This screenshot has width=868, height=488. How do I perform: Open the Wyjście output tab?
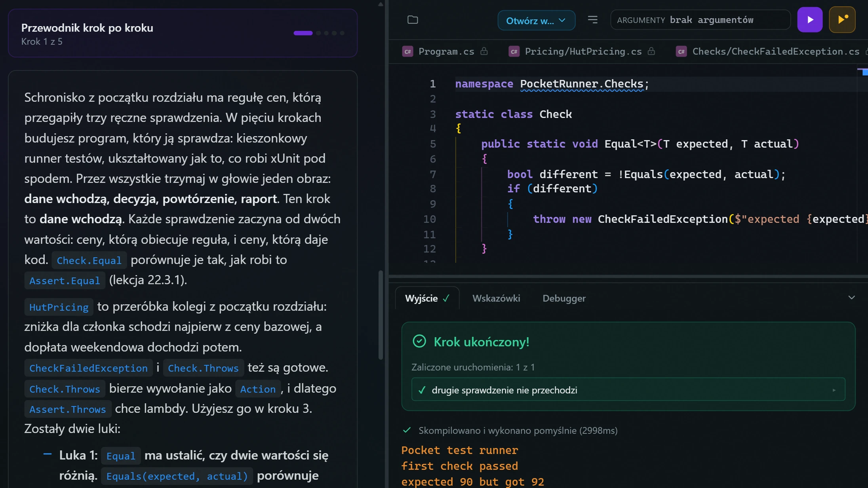(427, 298)
